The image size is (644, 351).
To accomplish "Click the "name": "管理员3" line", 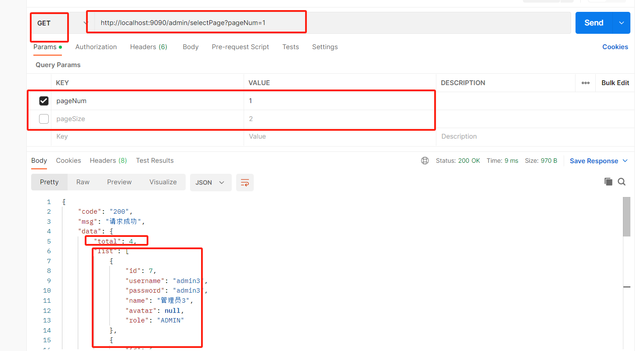I will tap(159, 301).
